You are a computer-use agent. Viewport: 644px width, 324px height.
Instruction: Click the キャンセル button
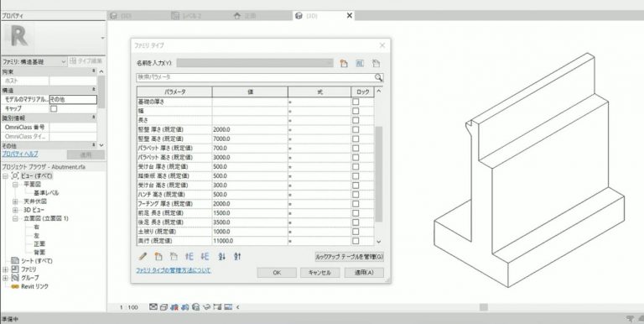pos(319,273)
